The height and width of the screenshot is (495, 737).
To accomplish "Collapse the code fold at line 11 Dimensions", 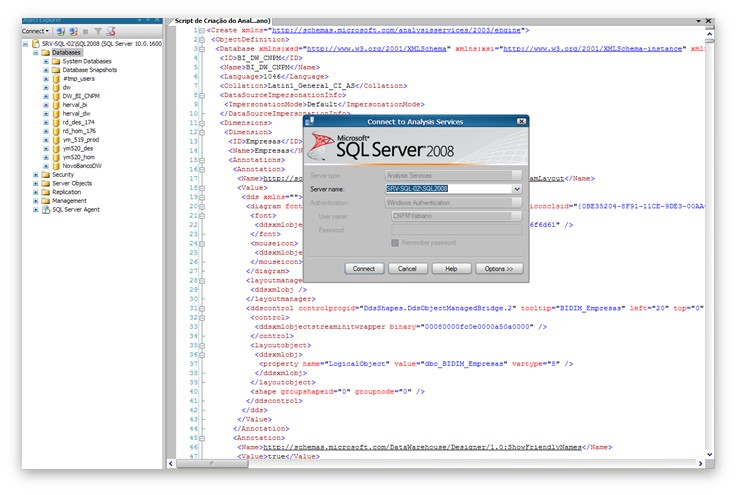I will [202, 123].
